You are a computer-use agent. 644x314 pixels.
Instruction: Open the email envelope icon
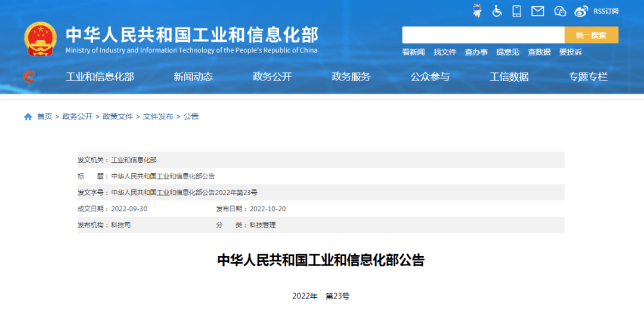click(538, 11)
